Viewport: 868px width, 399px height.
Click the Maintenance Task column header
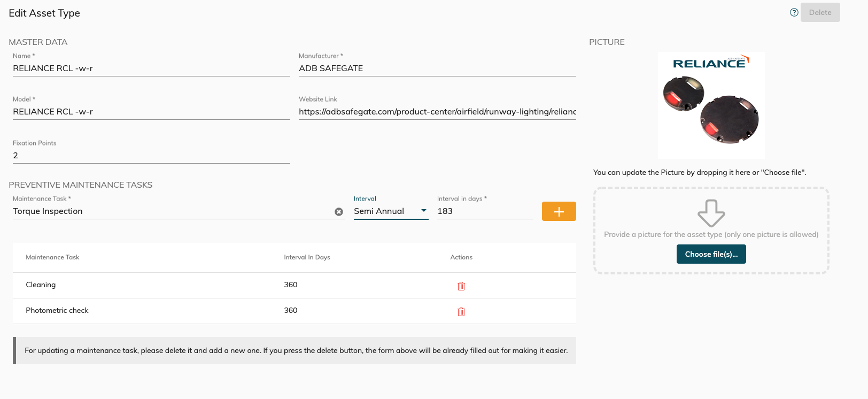pyautogui.click(x=52, y=257)
